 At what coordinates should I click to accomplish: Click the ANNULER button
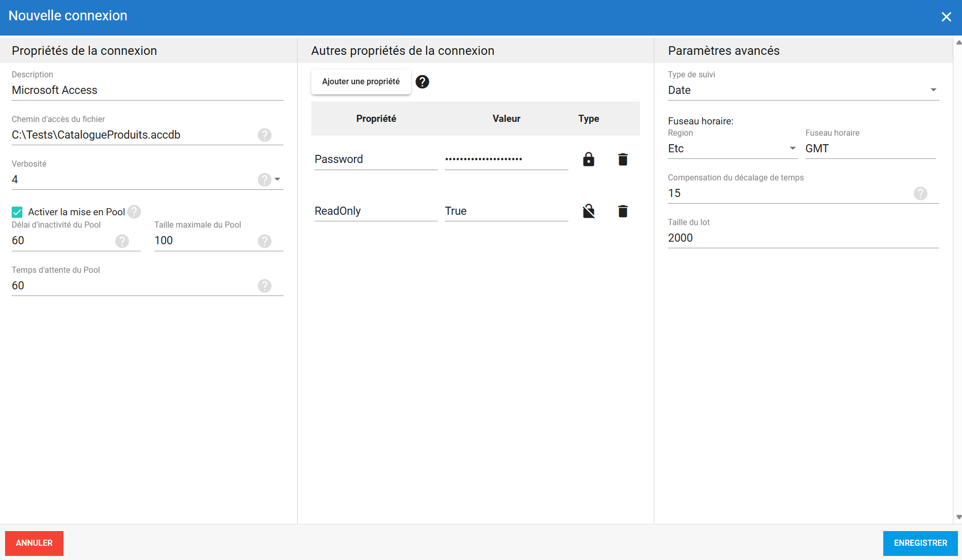(x=34, y=543)
